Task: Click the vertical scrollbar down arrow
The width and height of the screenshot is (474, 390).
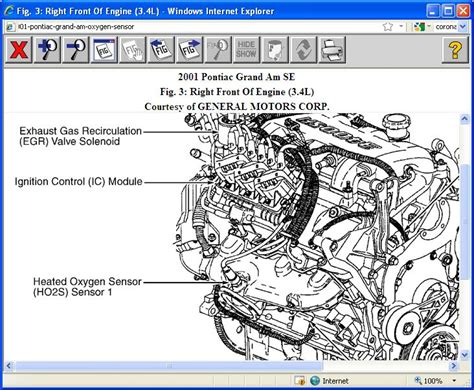Action: click(465, 355)
